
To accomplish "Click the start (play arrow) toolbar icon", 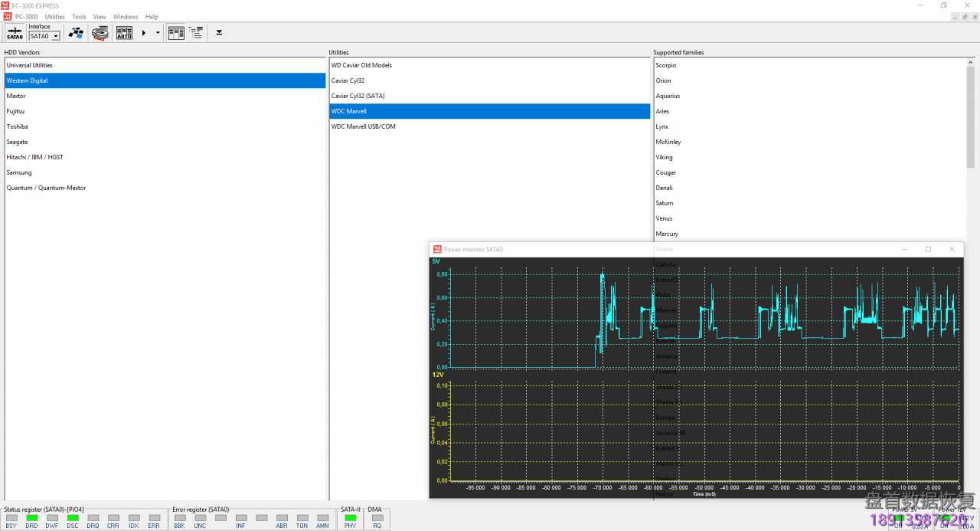I will click(142, 32).
